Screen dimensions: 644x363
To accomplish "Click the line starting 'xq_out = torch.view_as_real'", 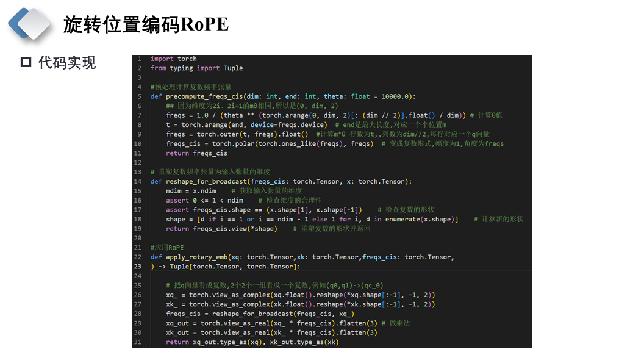I will point(288,323).
